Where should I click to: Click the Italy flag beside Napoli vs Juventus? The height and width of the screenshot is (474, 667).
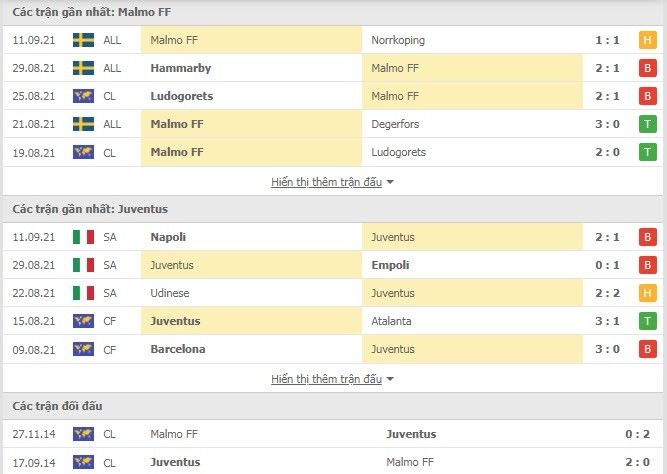click(83, 237)
